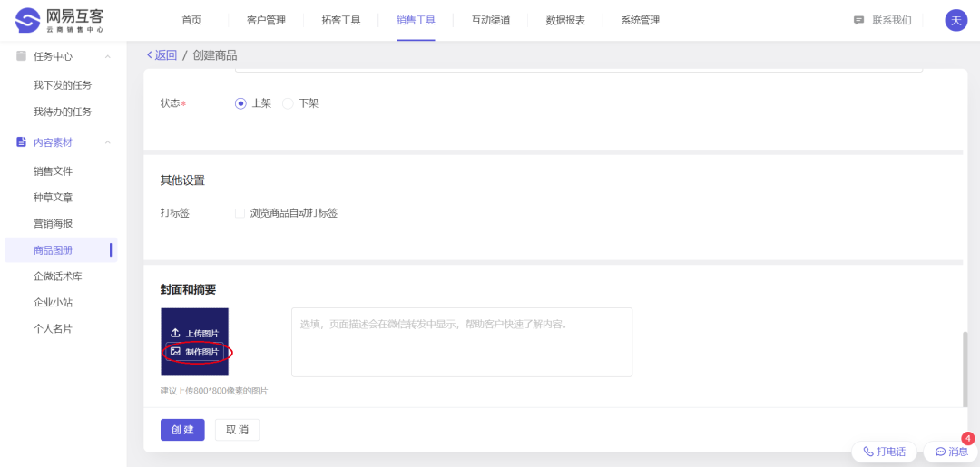
Task: Click the 制作图片 button
Action: [194, 352]
